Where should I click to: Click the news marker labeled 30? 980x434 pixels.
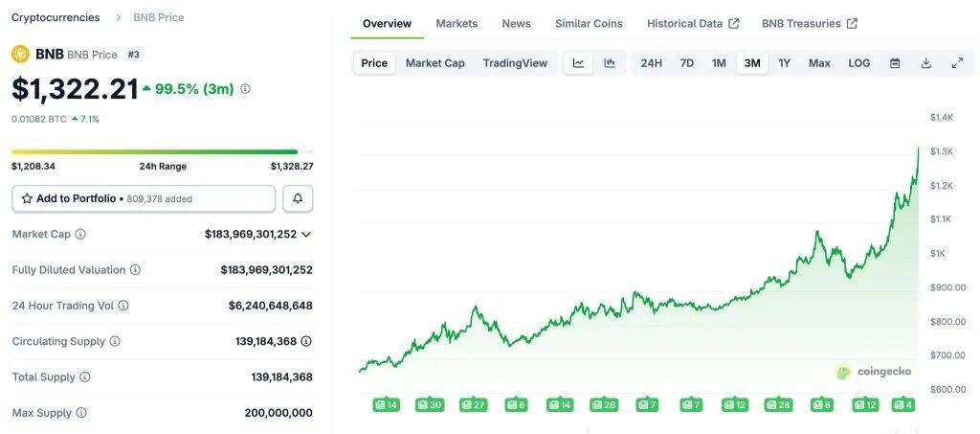pos(430,405)
